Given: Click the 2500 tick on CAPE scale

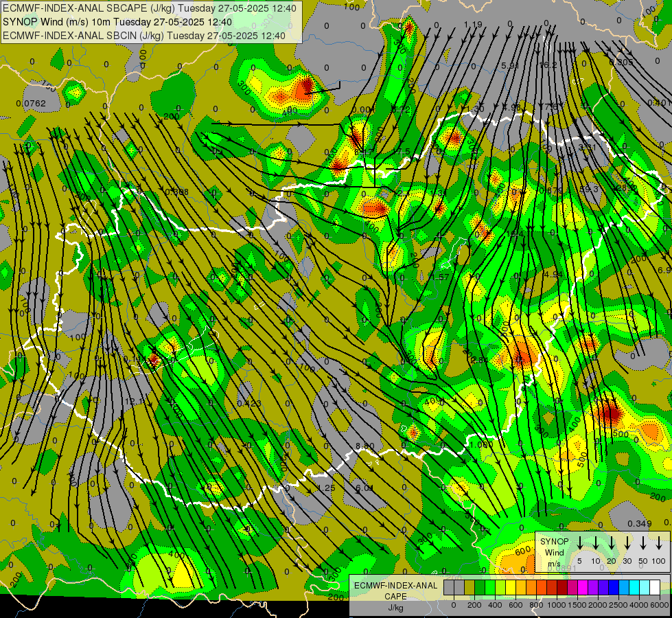Looking at the screenshot, I should coord(618,605).
